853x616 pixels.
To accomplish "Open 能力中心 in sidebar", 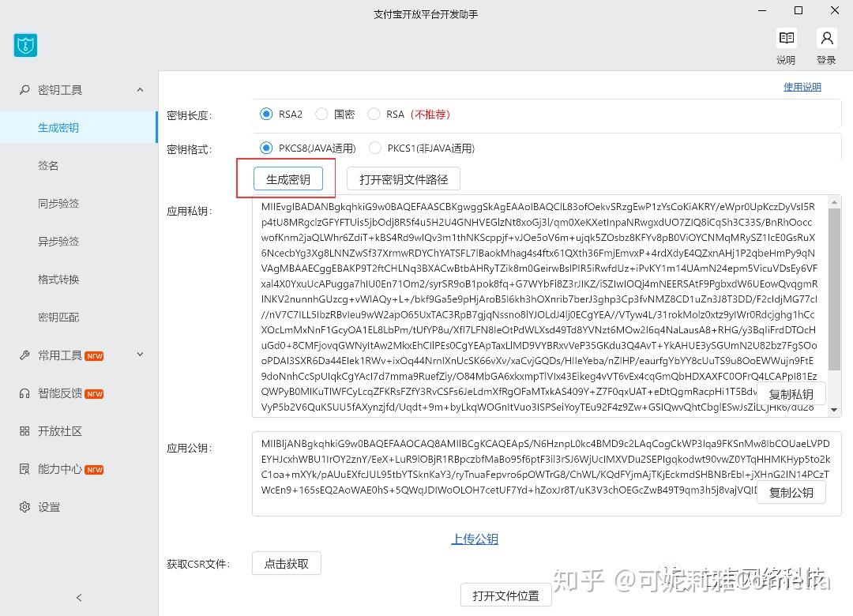I will (x=60, y=469).
